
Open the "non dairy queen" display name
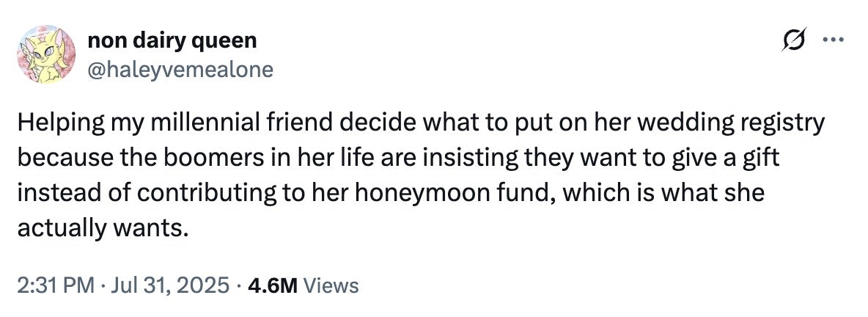point(172,40)
